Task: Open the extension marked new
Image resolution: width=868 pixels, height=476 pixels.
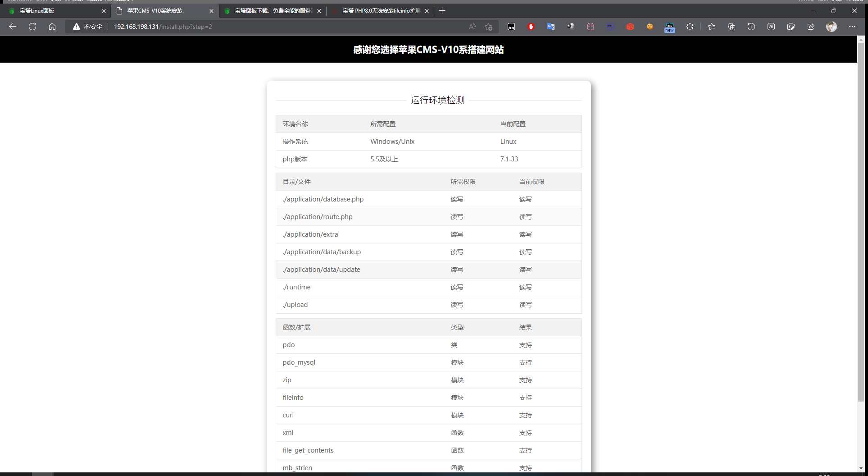Action: click(x=670, y=27)
